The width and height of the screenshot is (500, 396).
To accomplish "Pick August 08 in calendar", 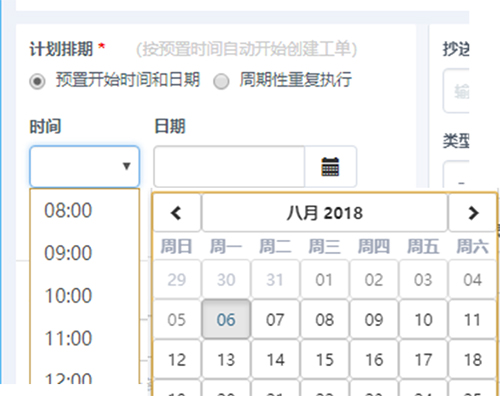I will tap(324, 320).
